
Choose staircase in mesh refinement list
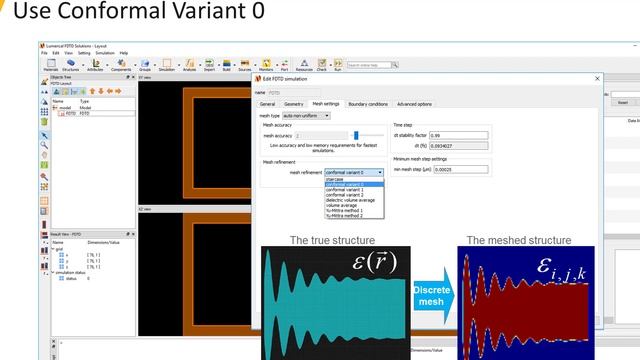pyautogui.click(x=354, y=179)
